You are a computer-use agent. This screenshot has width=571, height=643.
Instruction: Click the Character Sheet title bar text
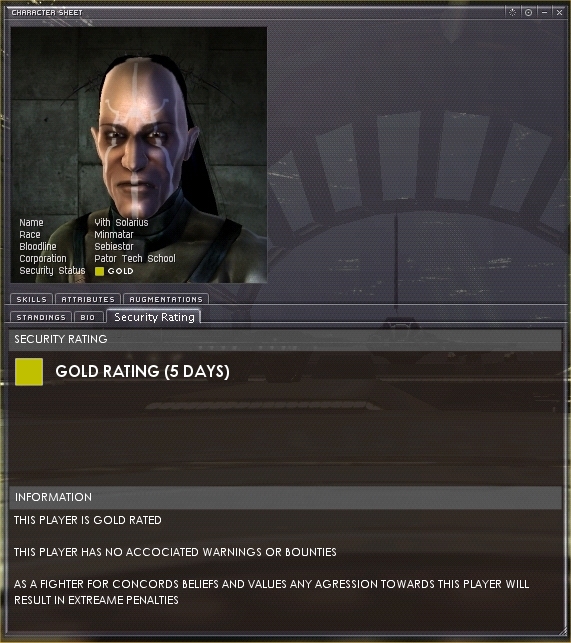point(47,13)
